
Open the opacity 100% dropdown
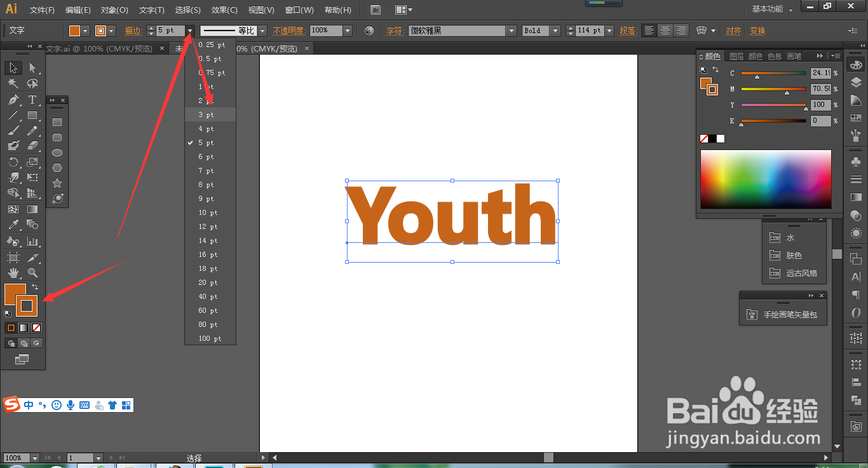click(348, 31)
